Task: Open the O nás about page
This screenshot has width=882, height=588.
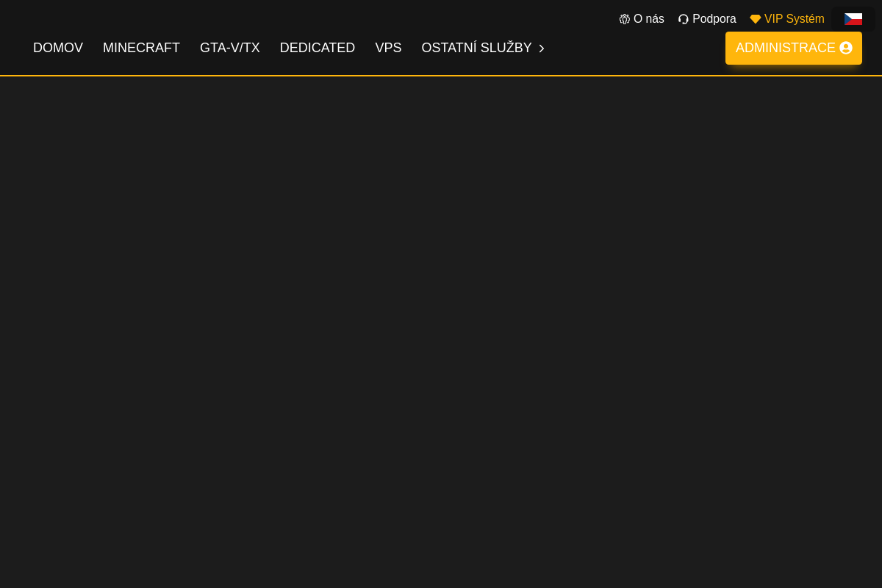Action: tap(648, 18)
